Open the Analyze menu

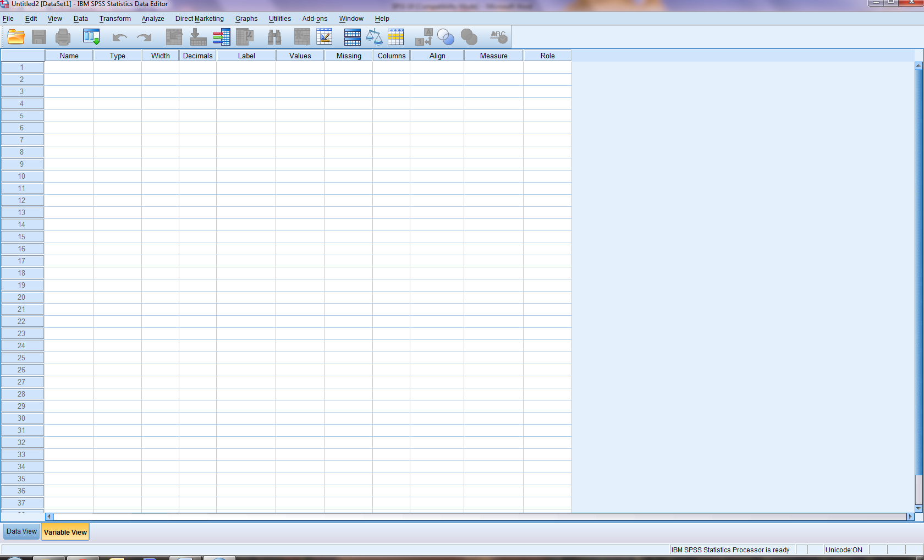point(153,19)
